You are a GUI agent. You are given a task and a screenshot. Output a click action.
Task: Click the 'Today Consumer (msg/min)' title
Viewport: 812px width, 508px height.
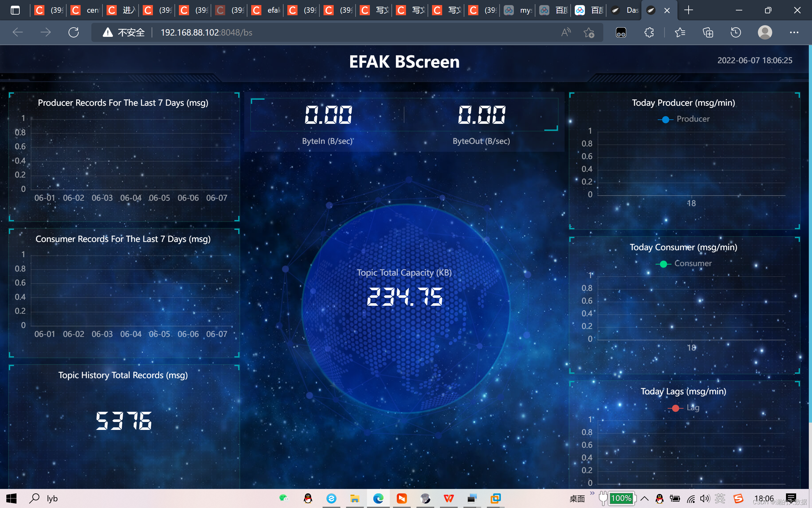pos(684,247)
